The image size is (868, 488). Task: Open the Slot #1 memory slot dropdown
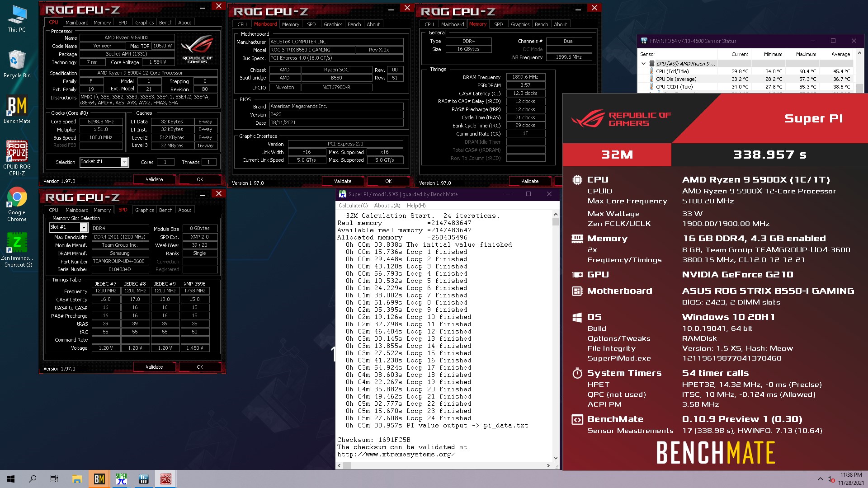83,227
